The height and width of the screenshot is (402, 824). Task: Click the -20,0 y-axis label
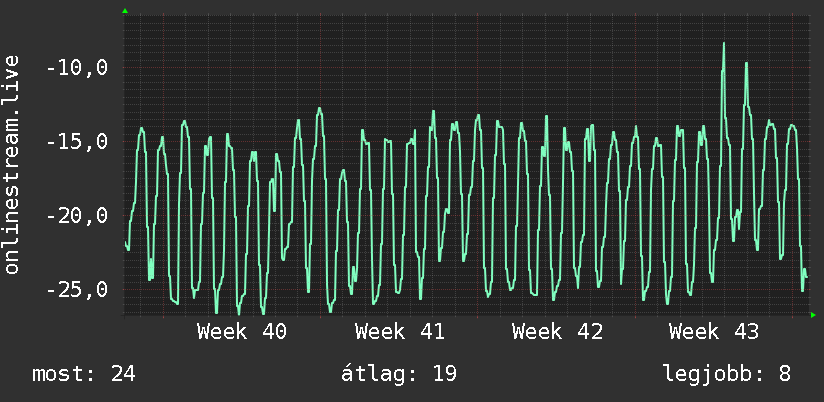coord(77,216)
